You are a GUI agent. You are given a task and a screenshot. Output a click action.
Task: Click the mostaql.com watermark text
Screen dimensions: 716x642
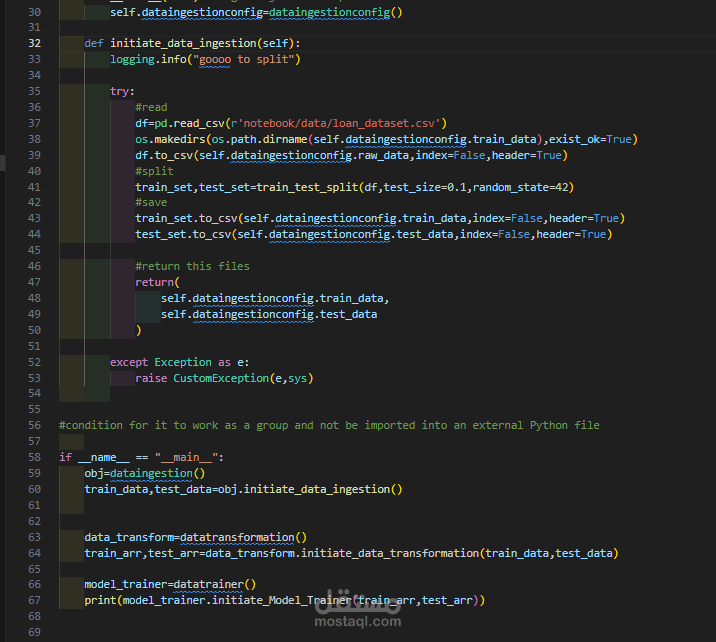coord(358,621)
